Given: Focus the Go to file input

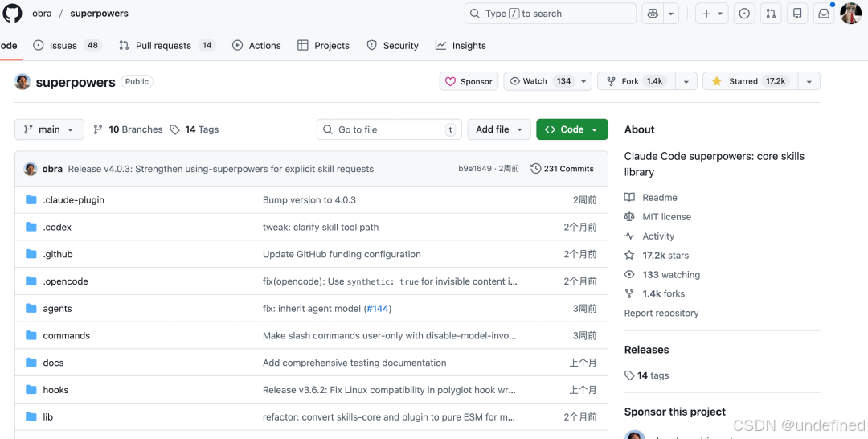Looking at the screenshot, I should click(389, 129).
